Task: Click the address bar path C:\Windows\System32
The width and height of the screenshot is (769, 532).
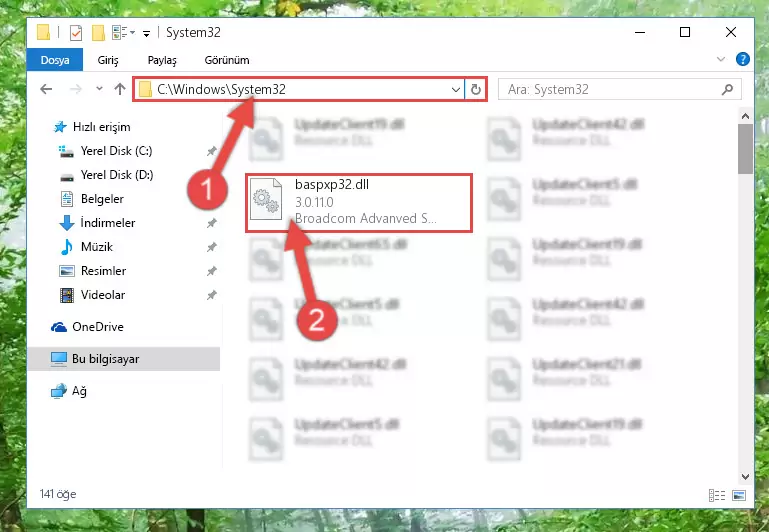Action: point(222,89)
